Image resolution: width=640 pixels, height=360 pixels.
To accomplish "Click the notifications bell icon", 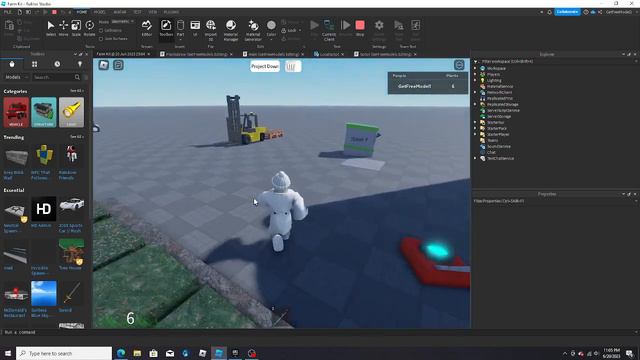I will click(549, 12).
